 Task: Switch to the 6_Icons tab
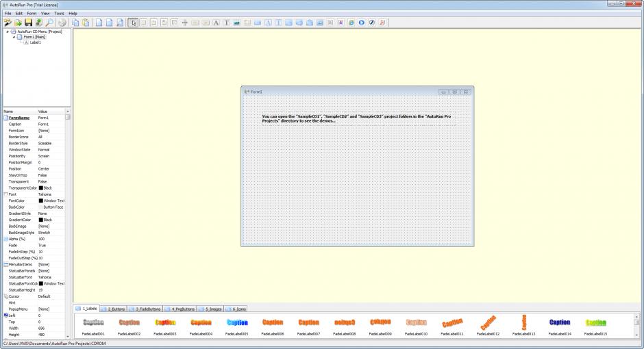pos(236,309)
